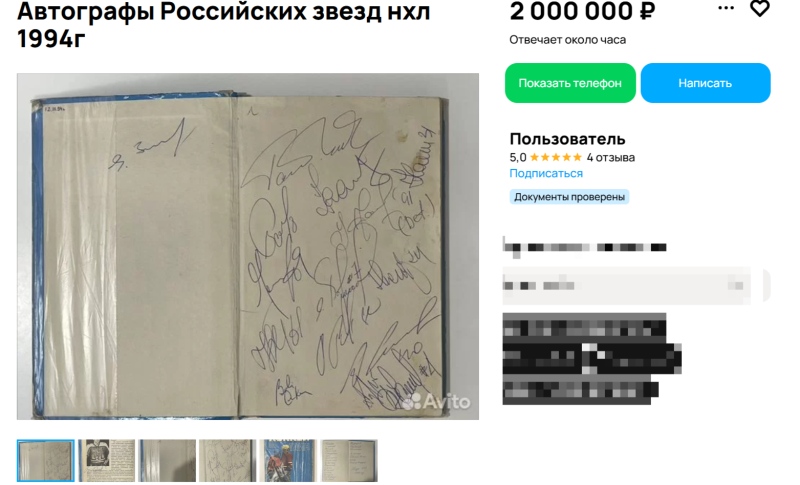Select the first thumbnail of open autograph book
800x485 pixels.
45,461
